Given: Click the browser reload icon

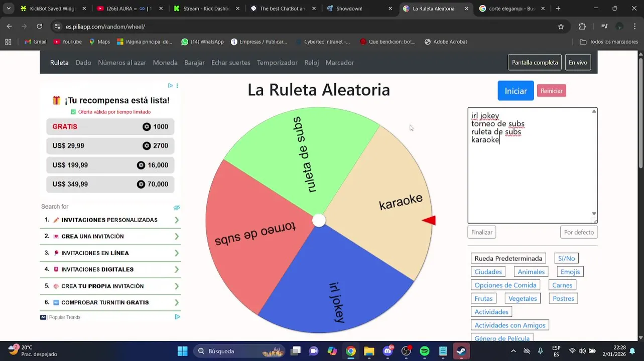Looking at the screenshot, I should click(39, 27).
